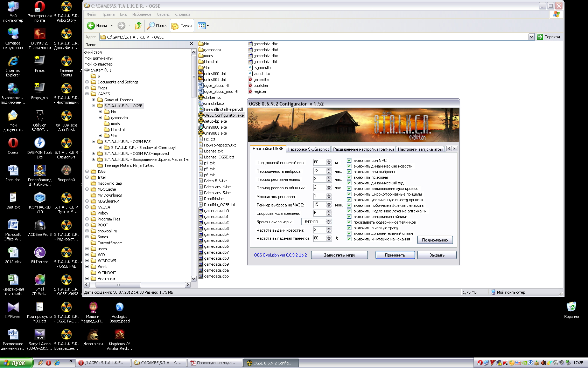588x368 pixels.
Task: Click the Закрыть button in Configurator
Action: click(437, 255)
